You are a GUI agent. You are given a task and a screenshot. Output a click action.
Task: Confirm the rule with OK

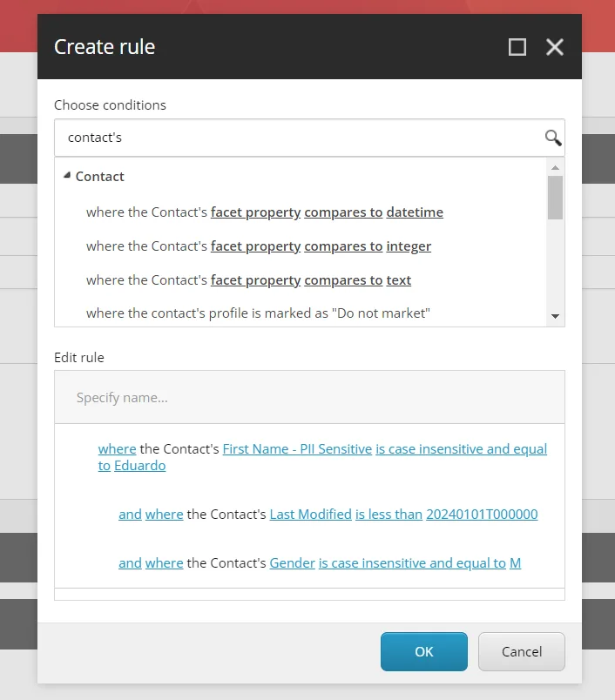[424, 651]
